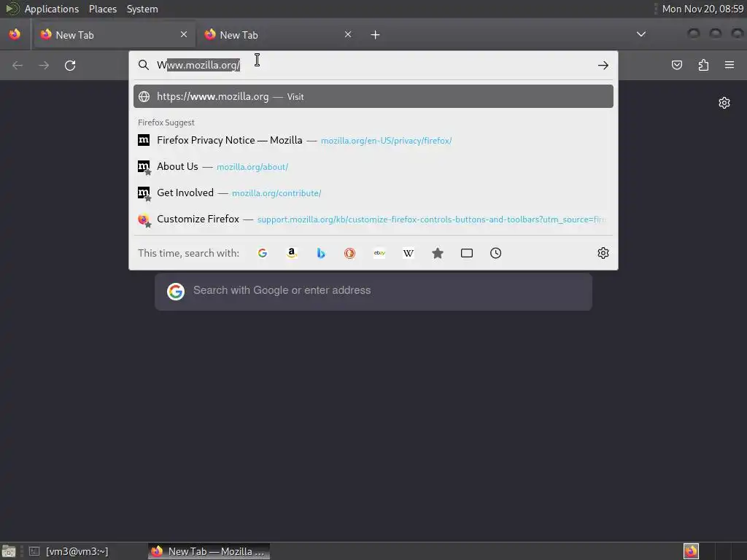Click the Google search engine shortcut icon
The image size is (747, 560).
(263, 253)
